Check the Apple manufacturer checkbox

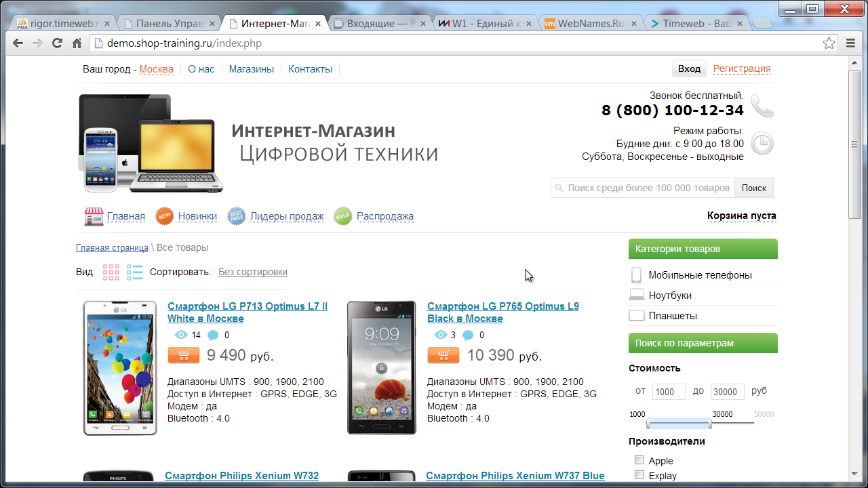point(639,460)
